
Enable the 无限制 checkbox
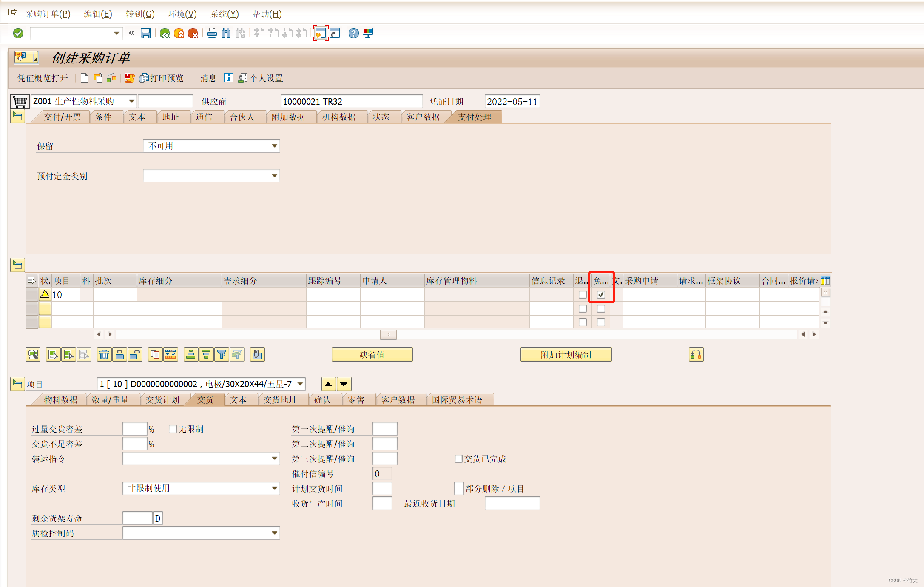pos(173,429)
